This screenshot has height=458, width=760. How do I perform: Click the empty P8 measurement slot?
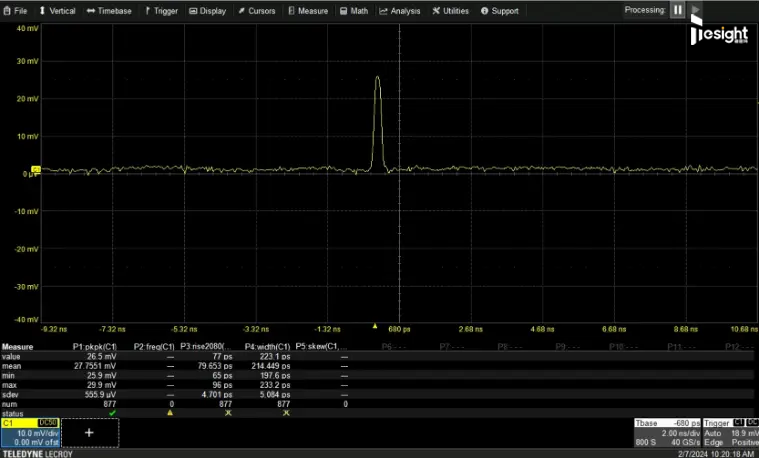(510, 347)
